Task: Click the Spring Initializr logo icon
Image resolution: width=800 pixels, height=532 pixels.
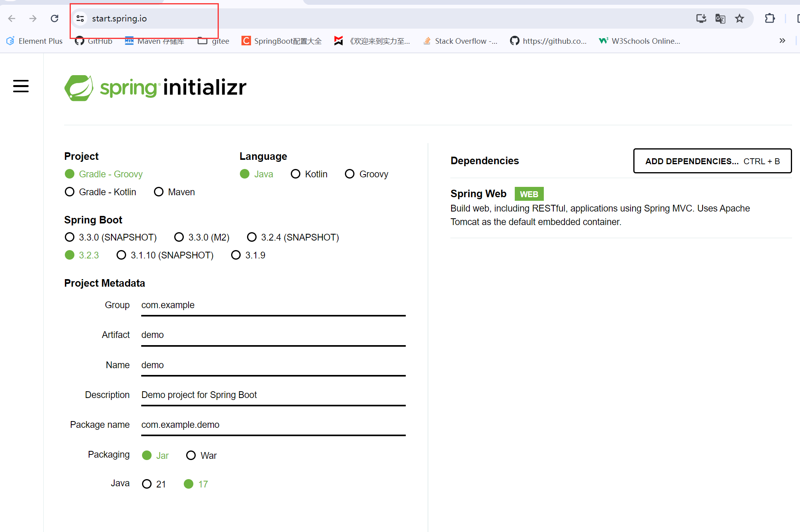Action: [78, 89]
